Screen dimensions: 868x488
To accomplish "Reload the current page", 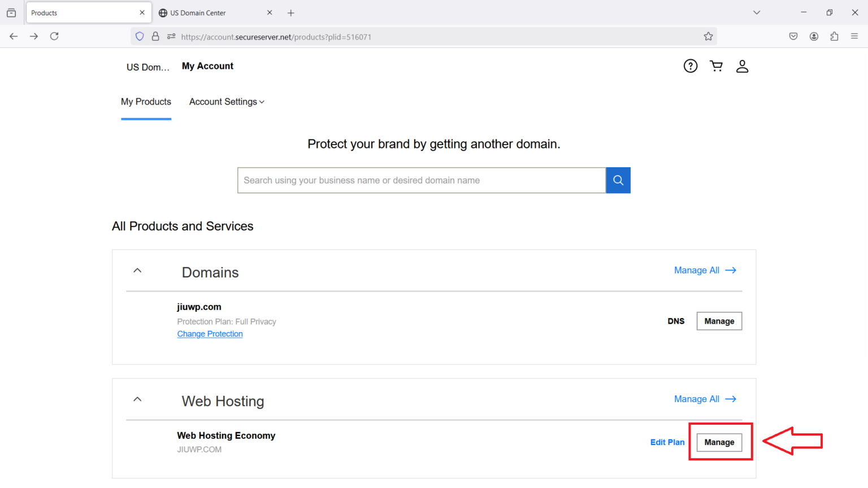I will pos(54,37).
